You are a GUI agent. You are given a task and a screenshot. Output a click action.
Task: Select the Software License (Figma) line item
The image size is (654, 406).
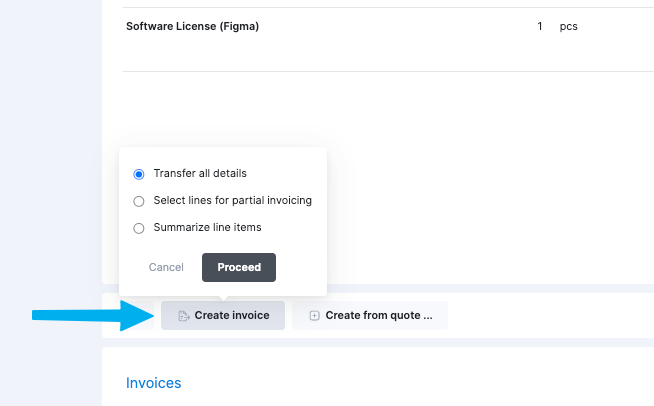click(192, 26)
